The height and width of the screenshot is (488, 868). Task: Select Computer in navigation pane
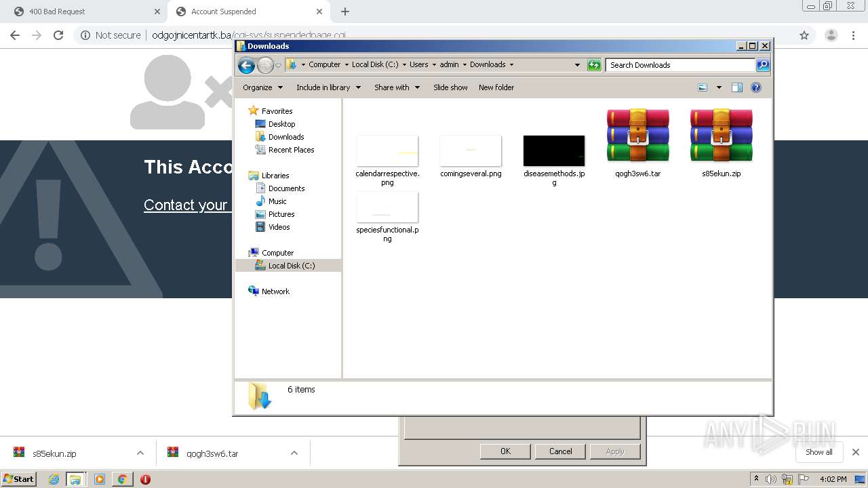tap(277, 253)
